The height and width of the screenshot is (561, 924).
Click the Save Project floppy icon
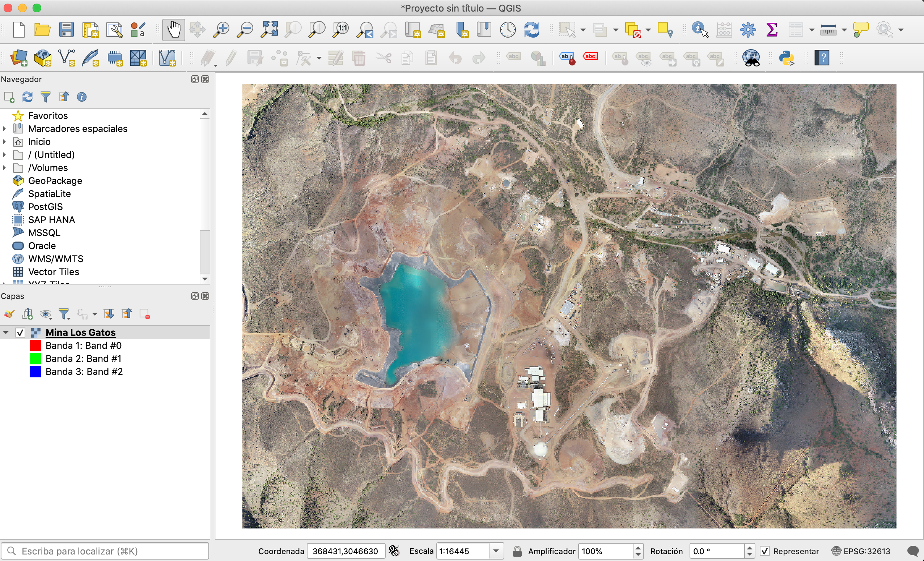coord(66,30)
